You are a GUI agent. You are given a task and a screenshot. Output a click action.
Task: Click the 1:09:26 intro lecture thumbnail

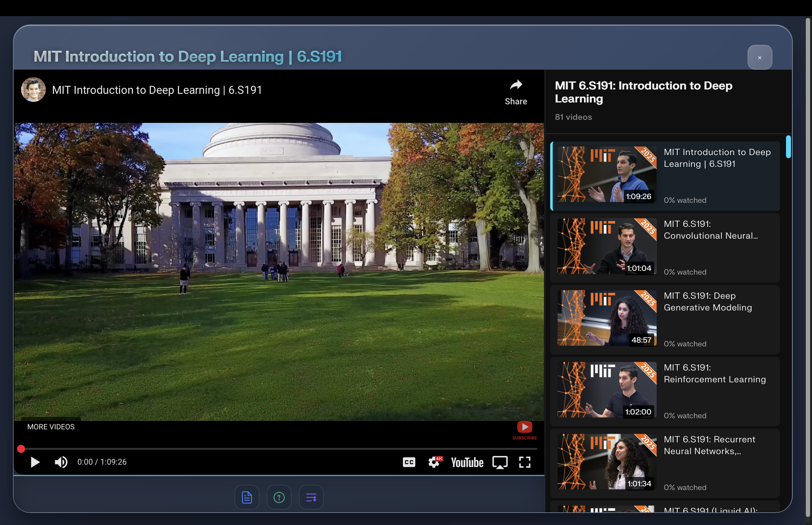point(607,174)
